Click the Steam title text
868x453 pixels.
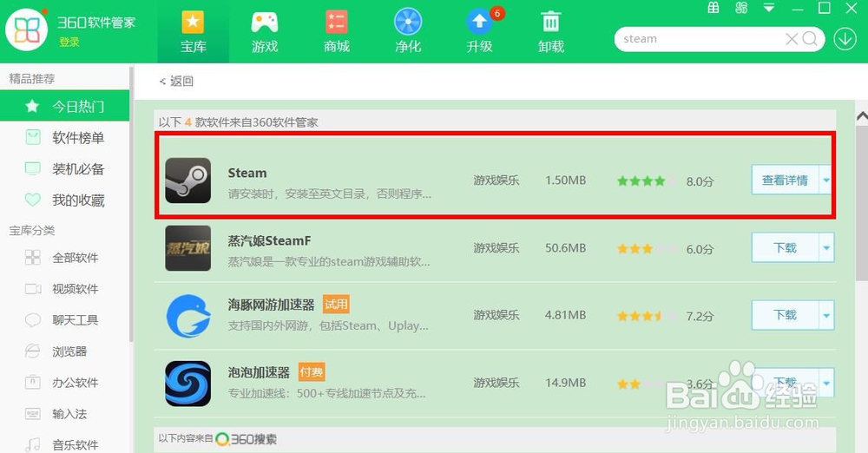247,173
